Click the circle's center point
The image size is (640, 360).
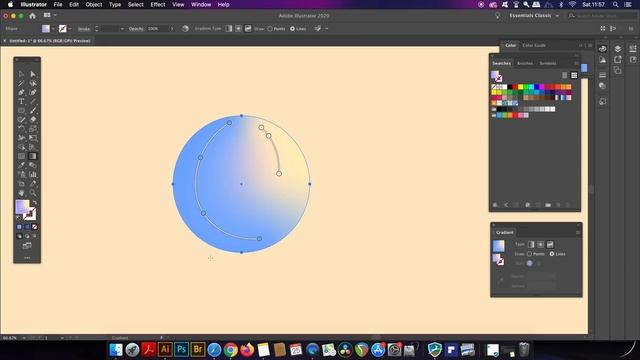pyautogui.click(x=241, y=184)
